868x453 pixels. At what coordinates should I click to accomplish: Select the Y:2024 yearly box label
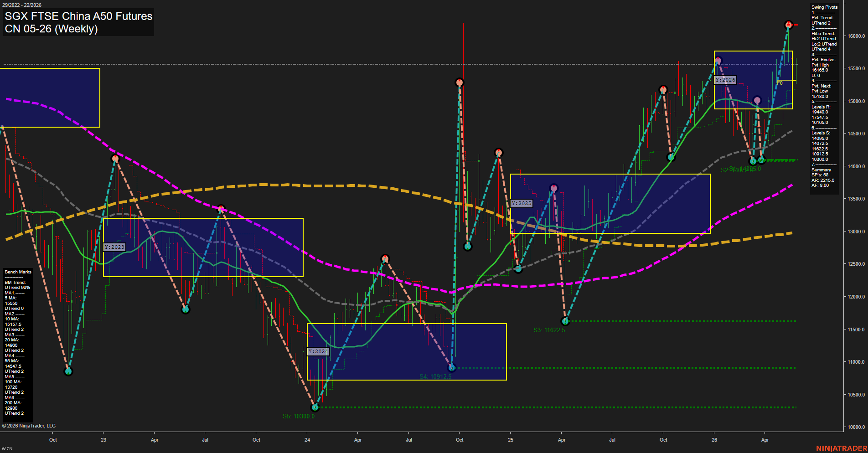[318, 351]
